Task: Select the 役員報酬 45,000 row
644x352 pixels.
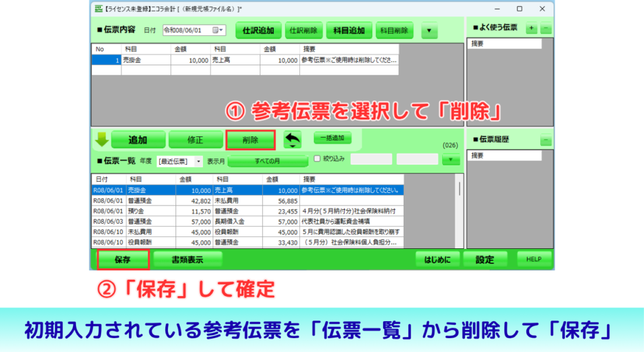Action: pyautogui.click(x=248, y=242)
